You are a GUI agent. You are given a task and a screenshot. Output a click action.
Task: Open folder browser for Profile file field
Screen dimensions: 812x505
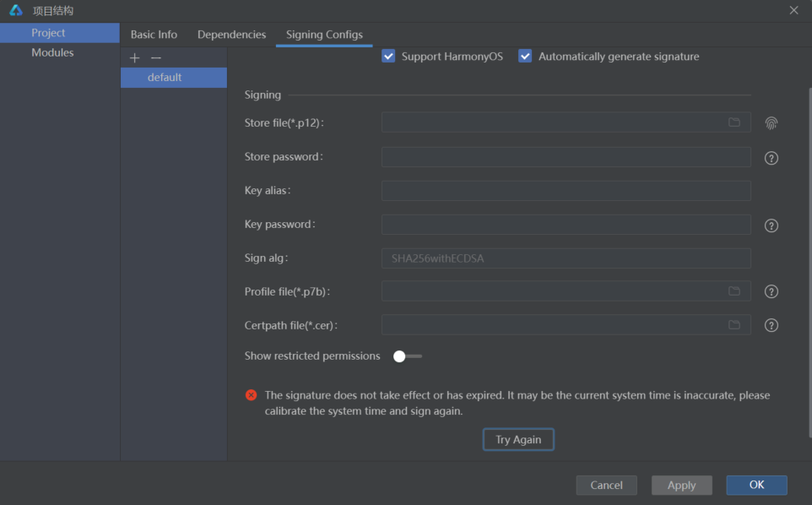tap(734, 291)
